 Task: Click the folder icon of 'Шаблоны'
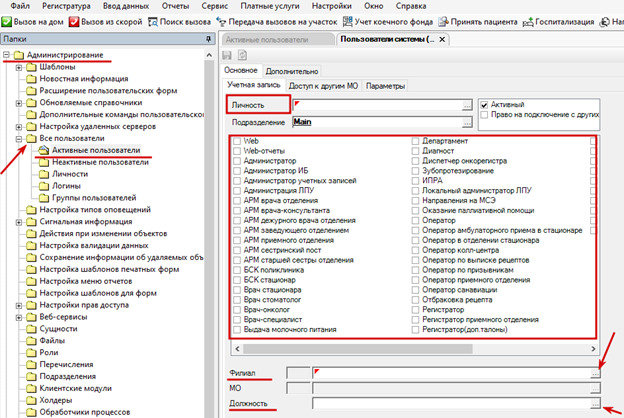coord(31,67)
